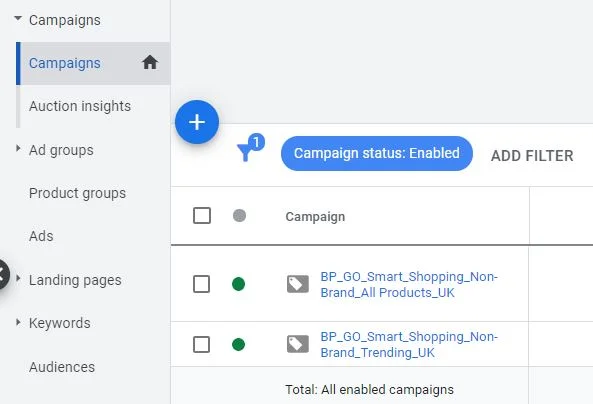The image size is (593, 404).
Task: Tick checkbox for All Products_UK campaign row
Action: tap(201, 284)
